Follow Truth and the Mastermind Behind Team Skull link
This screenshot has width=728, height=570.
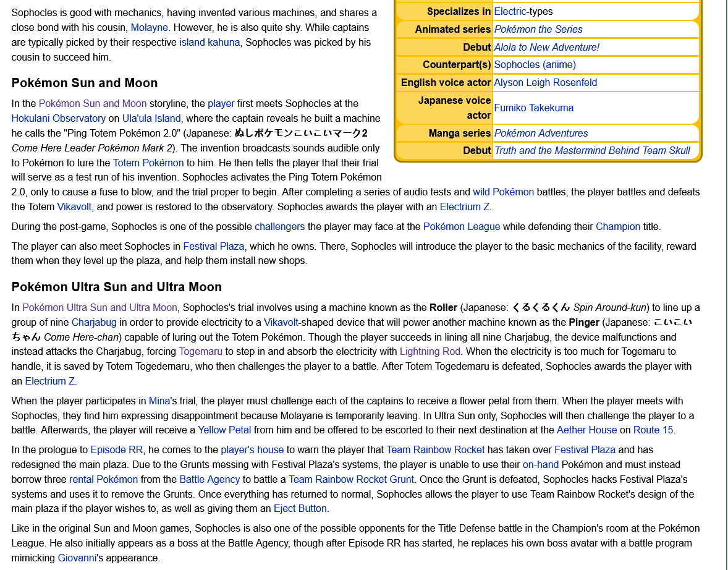click(592, 150)
